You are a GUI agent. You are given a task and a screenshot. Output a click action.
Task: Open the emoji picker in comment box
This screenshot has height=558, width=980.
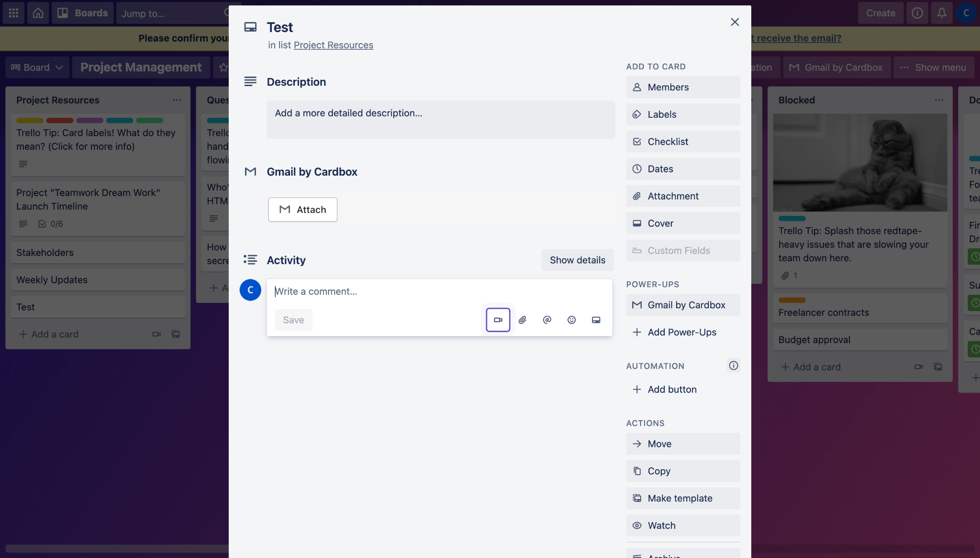571,320
